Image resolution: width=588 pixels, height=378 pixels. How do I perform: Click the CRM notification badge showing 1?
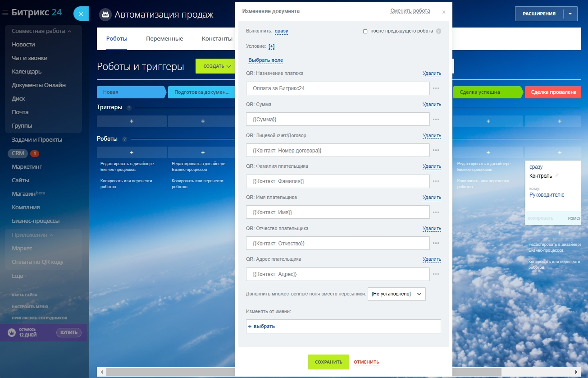tap(35, 153)
